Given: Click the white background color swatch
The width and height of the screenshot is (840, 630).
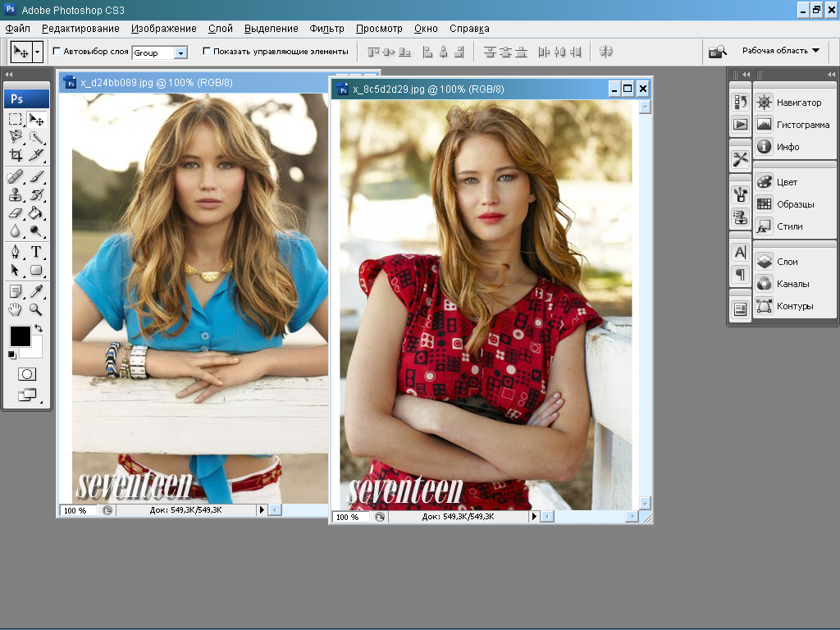Looking at the screenshot, I should coord(35,351).
